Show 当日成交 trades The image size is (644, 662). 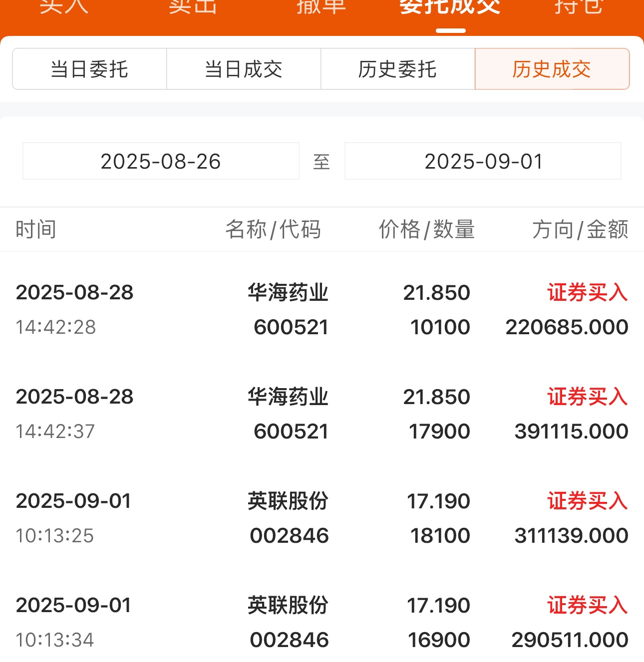coord(244,69)
